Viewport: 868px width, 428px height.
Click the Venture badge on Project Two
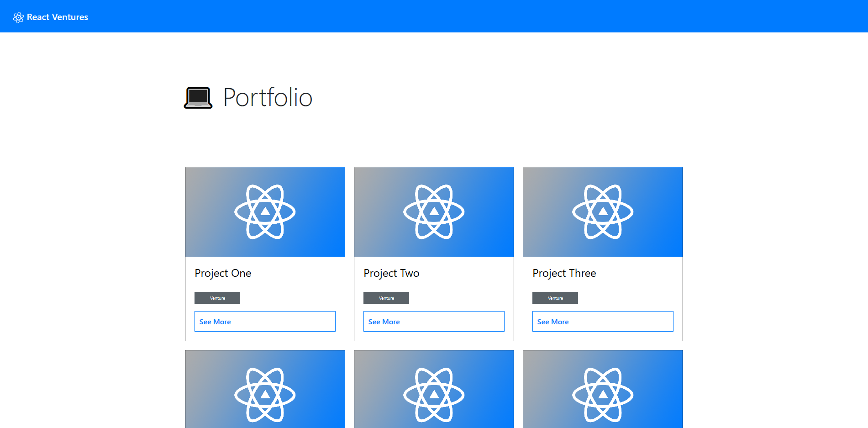[386, 298]
